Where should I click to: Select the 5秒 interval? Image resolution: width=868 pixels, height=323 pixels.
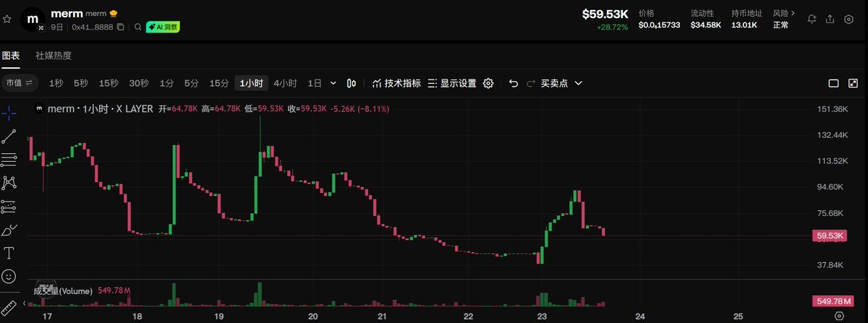point(80,83)
